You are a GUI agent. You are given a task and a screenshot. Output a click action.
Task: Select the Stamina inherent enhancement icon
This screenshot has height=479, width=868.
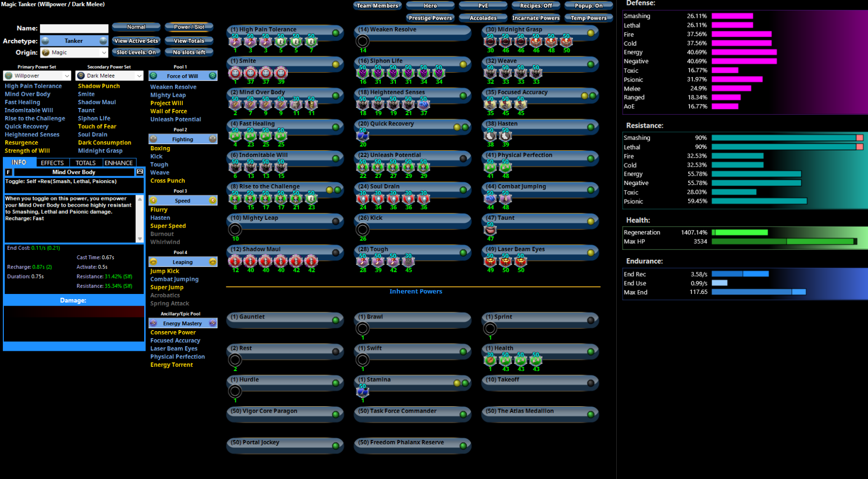[363, 392]
